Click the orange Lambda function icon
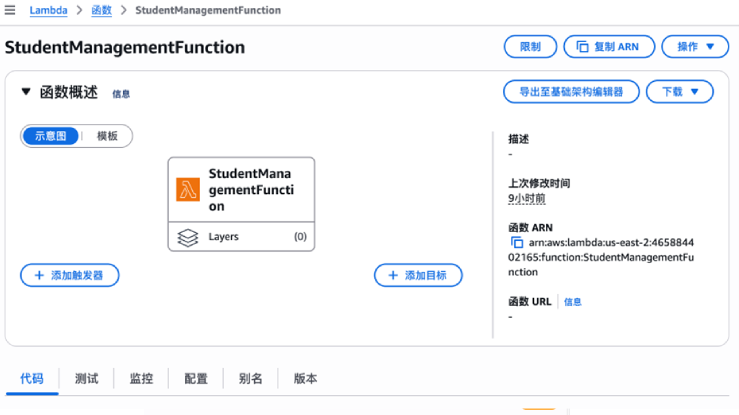The height and width of the screenshot is (415, 739). coord(188,190)
